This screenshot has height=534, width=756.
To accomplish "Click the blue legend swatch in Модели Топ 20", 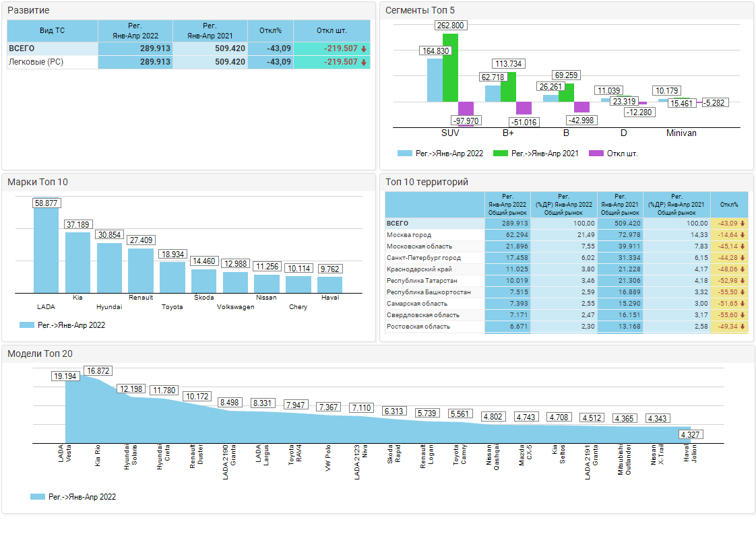I will [x=38, y=497].
